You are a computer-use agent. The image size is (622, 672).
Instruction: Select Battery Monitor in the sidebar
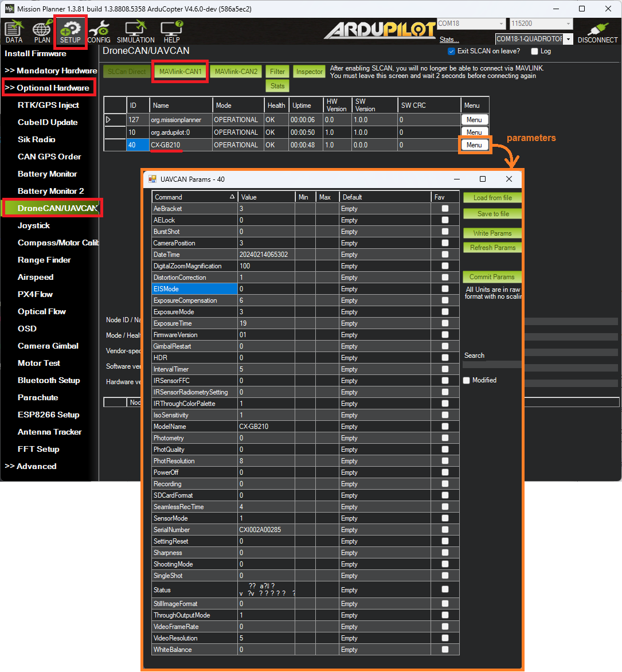pos(47,174)
